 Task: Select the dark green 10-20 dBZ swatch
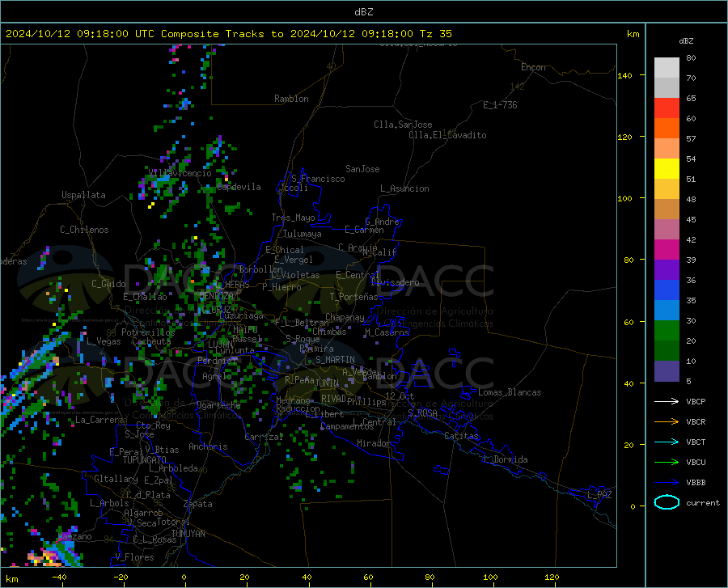(667, 351)
